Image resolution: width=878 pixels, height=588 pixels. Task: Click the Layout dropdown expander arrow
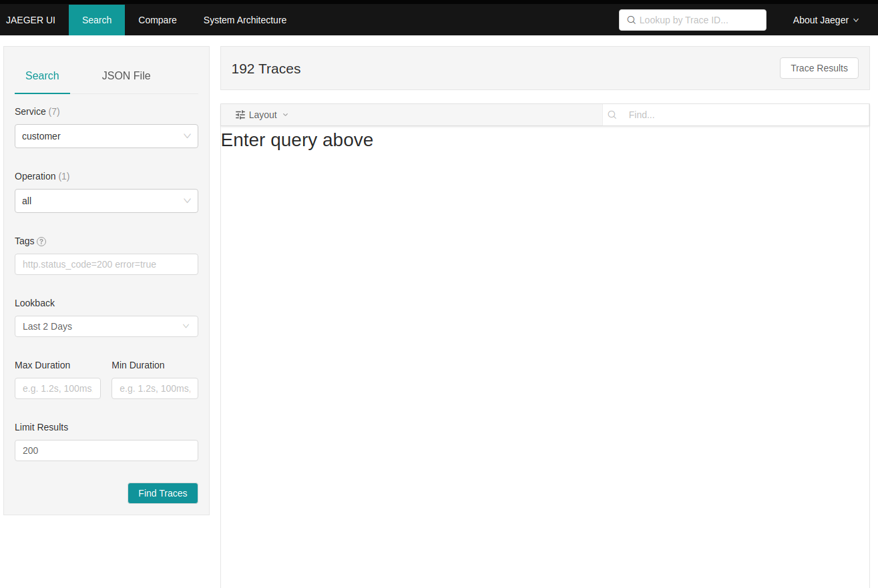click(285, 114)
